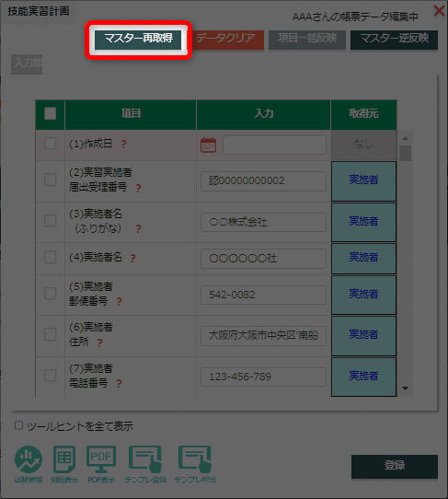Click the scrollbar down arrow of the table
448x499 pixels.
(x=405, y=389)
